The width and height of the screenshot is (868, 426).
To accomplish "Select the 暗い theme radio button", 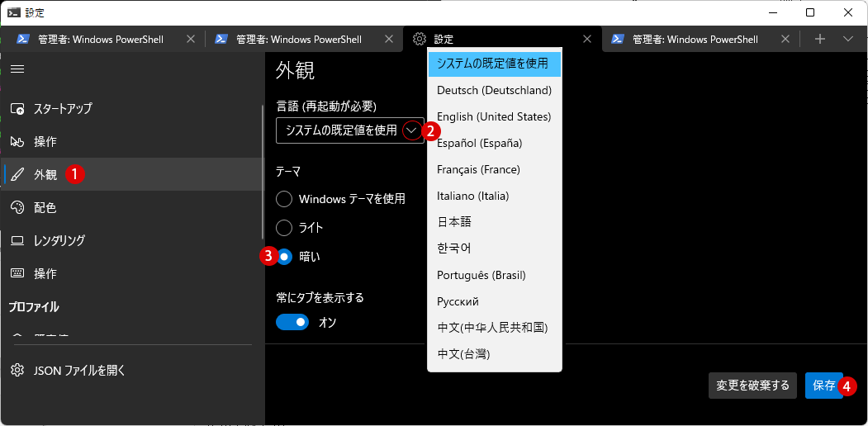I will click(284, 257).
